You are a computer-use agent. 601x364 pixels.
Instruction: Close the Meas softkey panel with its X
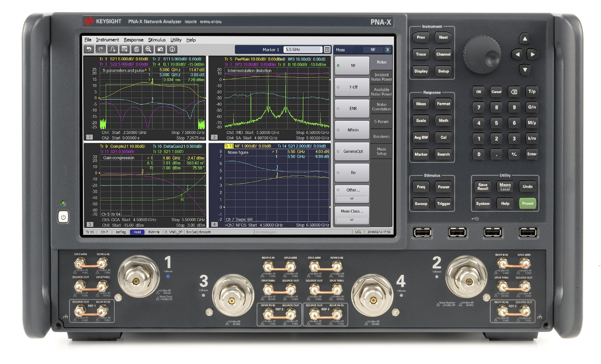tap(388, 50)
